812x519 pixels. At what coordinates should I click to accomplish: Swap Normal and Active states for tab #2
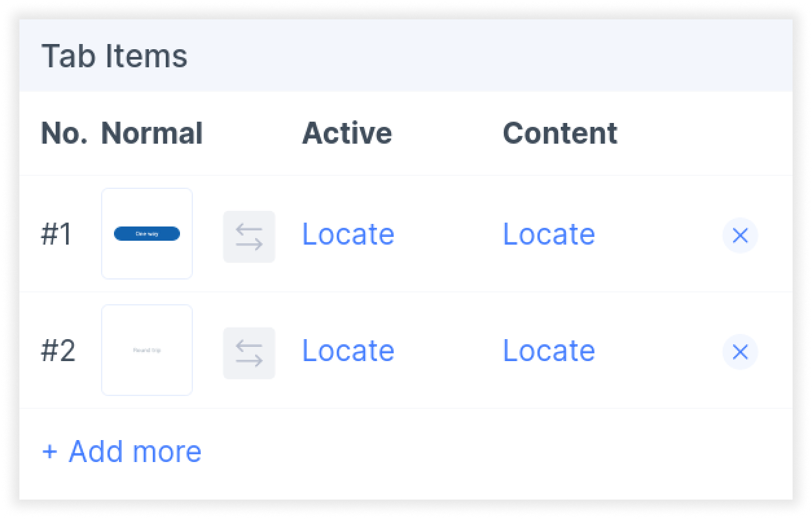click(249, 353)
